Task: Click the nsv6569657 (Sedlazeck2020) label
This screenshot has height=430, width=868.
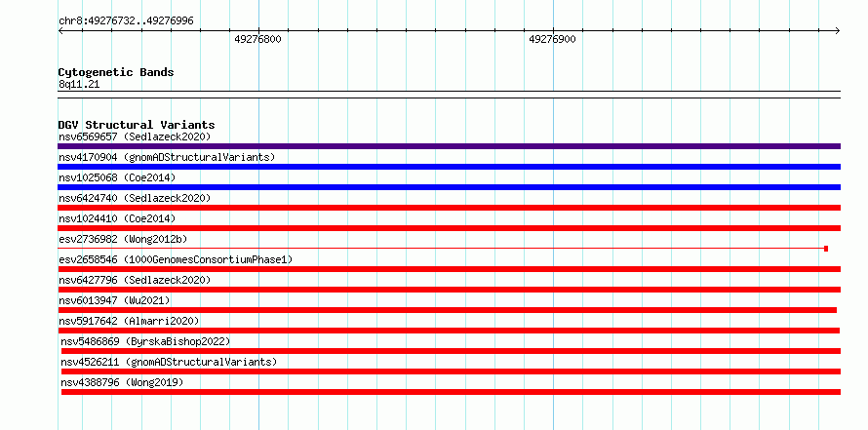Action: (135, 137)
